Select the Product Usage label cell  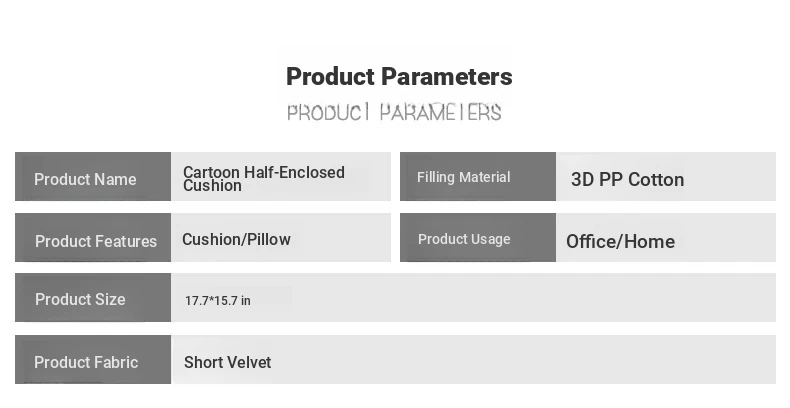tap(478, 237)
